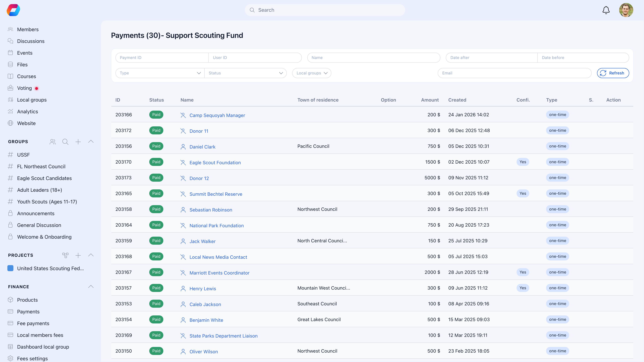This screenshot has height=362, width=644.
Task: Create a new group with the plus icon
Action: [x=78, y=141]
